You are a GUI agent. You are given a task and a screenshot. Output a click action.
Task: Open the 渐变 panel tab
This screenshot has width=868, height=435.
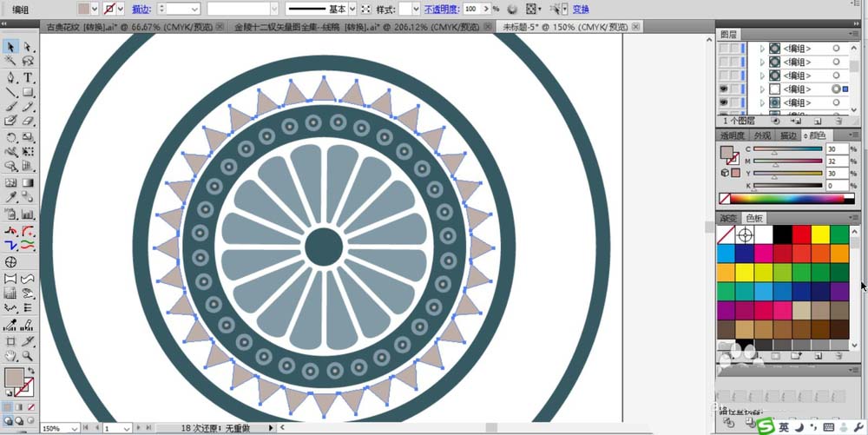click(728, 218)
